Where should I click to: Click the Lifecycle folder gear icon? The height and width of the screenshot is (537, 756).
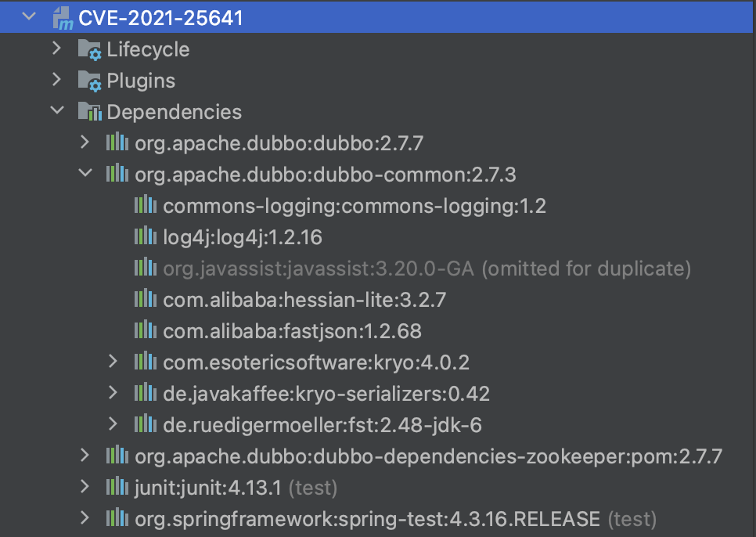89,49
